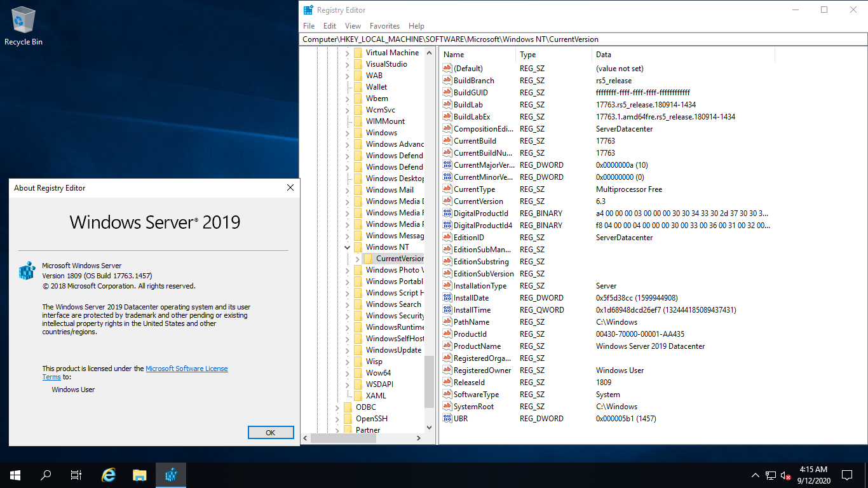Close the About Registry Editor dialog

pos(290,187)
